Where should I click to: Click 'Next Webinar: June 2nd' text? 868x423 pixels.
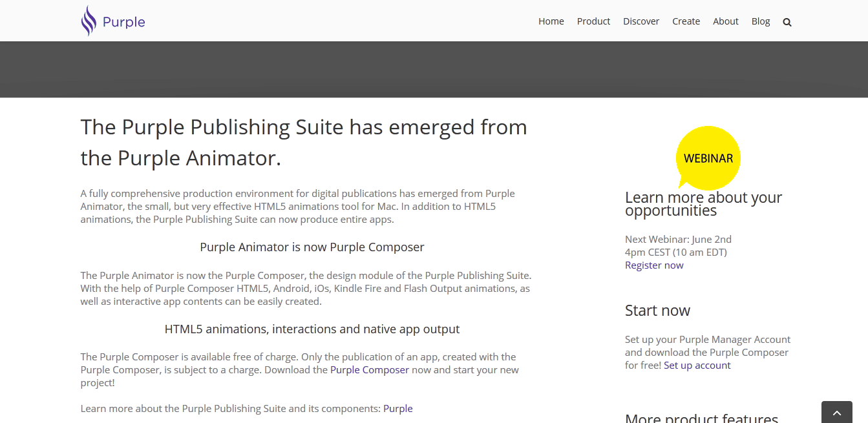678,240
